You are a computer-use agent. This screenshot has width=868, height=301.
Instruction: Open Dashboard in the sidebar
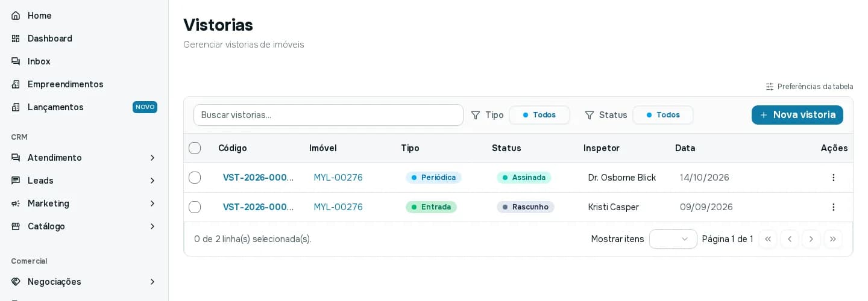coord(84,39)
